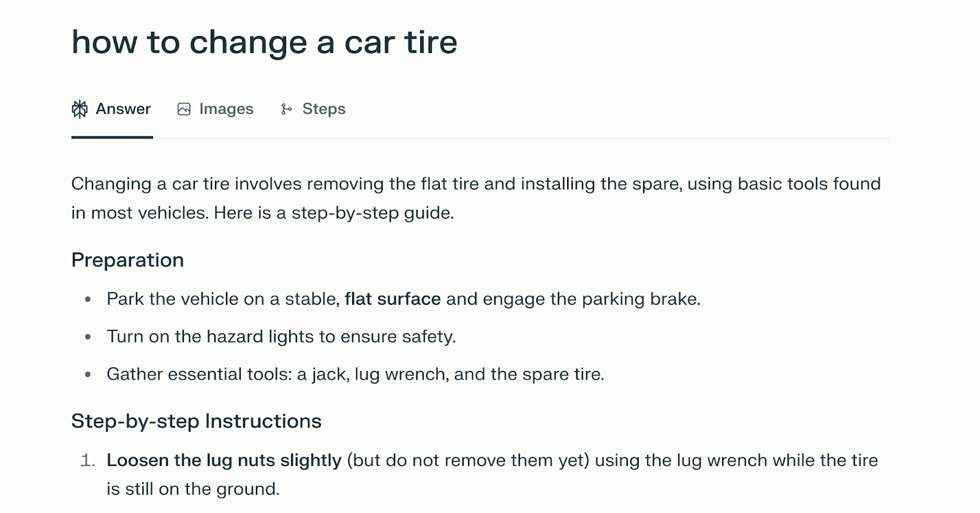Switch to the Images tab
This screenshot has height=513, width=980.
[x=216, y=108]
